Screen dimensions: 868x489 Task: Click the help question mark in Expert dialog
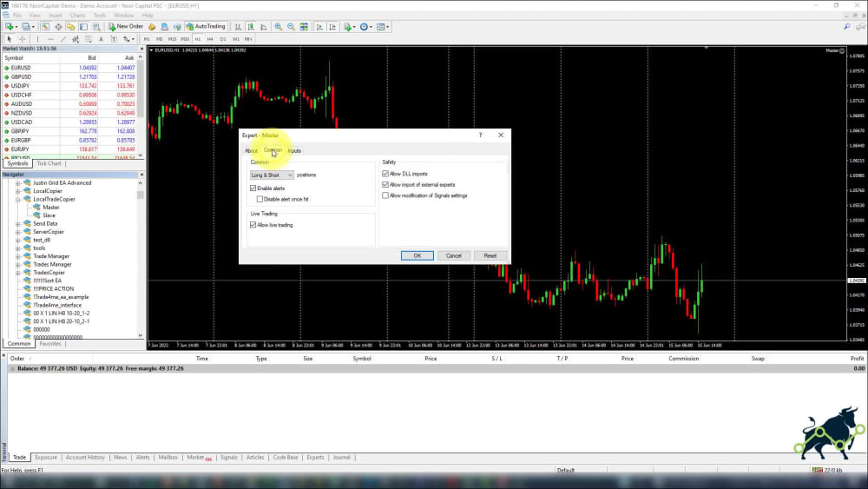[481, 135]
